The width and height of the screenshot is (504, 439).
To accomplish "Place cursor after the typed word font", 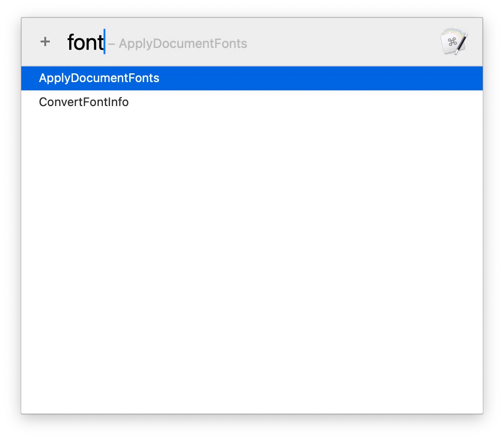I will point(104,42).
